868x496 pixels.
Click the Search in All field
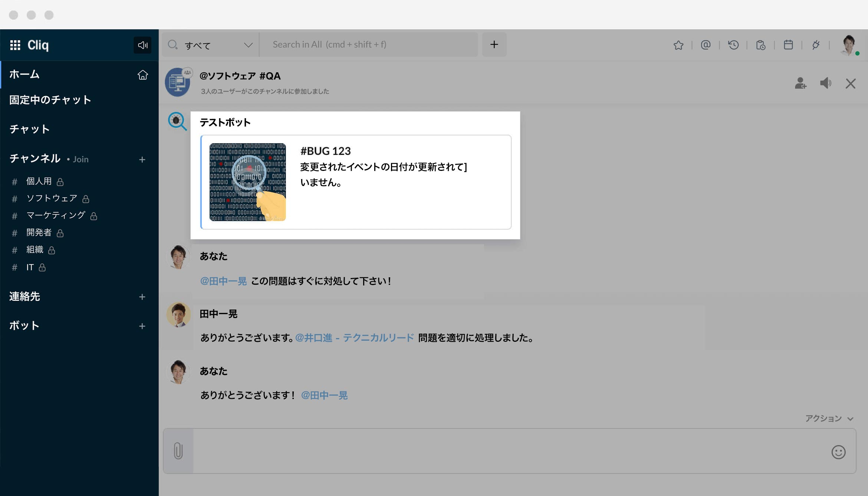point(367,44)
